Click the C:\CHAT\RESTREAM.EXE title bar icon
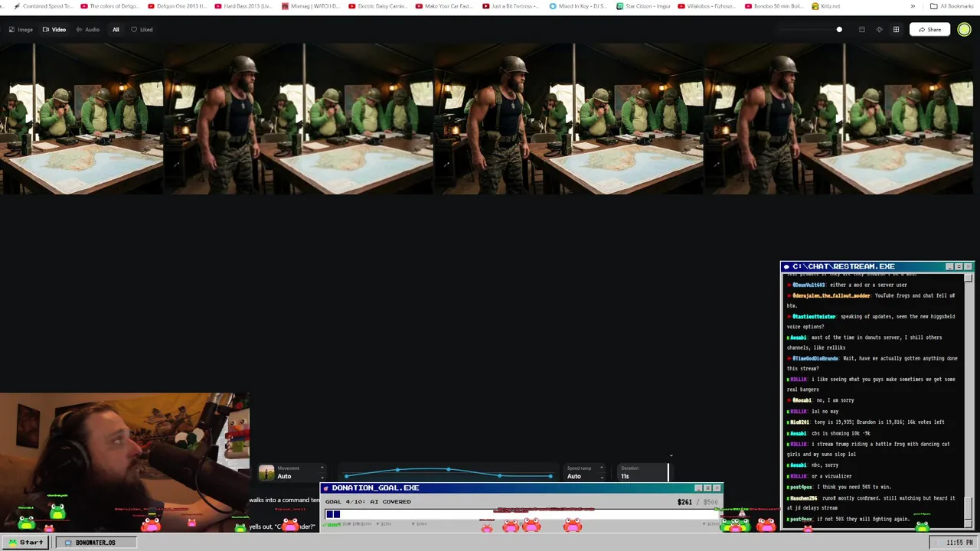 (x=786, y=266)
